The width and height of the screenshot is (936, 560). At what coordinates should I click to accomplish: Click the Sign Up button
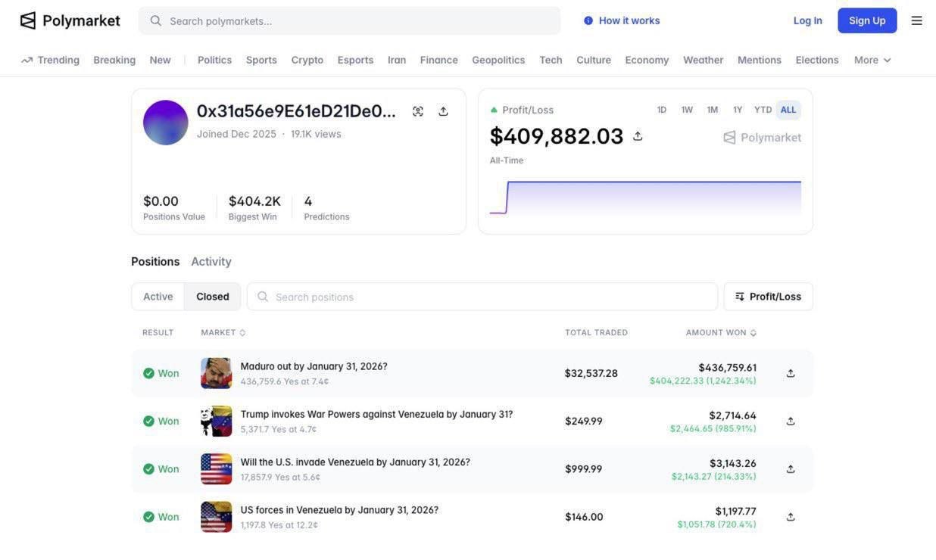(x=867, y=20)
